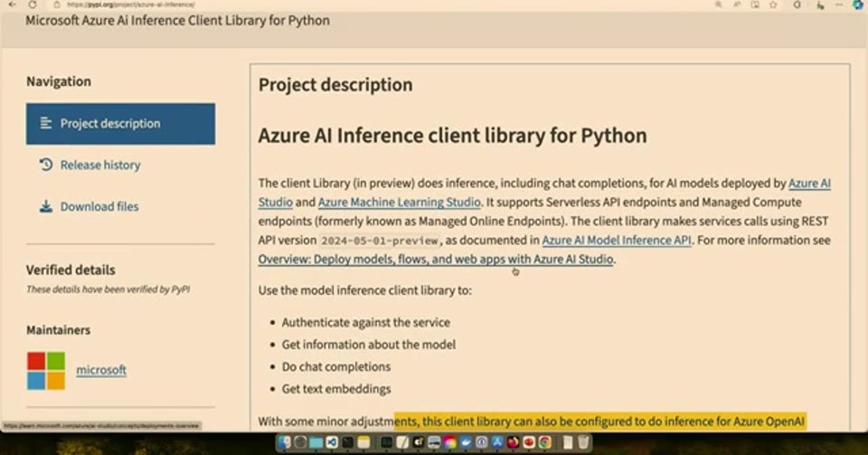868x455 pixels.
Task: Open the microsoft maintainer link
Action: (101, 370)
